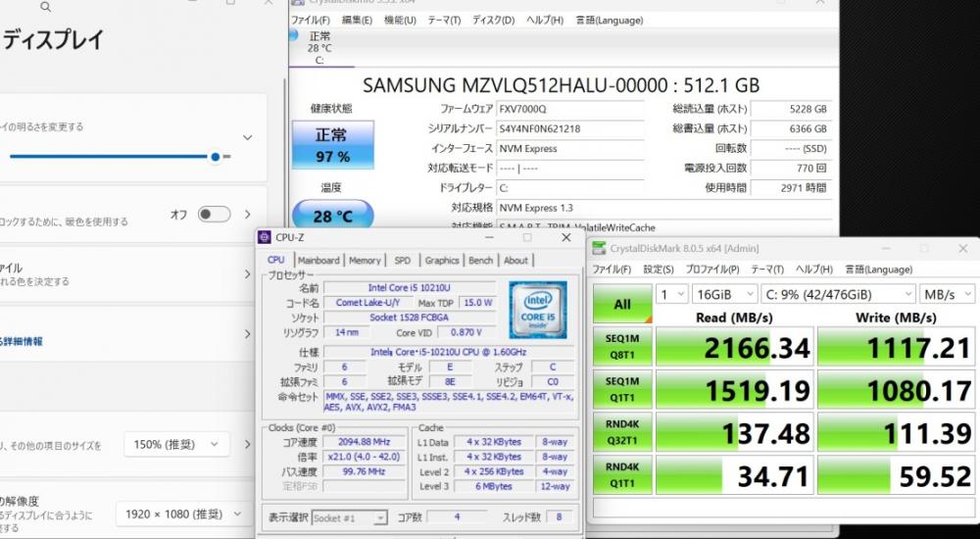
Task: Open the scale custom settings arrow next to 150%
Action: 248,445
